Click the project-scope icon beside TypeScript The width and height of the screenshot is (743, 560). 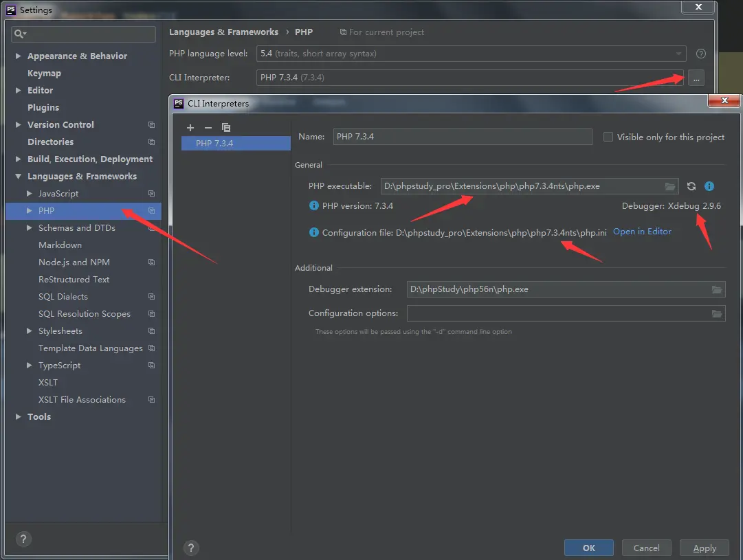152,366
